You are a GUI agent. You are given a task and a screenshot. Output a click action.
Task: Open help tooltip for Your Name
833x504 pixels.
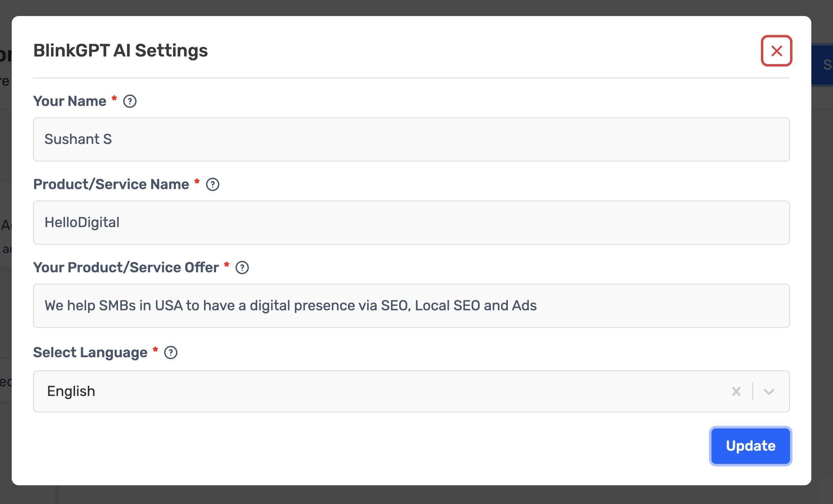click(x=130, y=101)
